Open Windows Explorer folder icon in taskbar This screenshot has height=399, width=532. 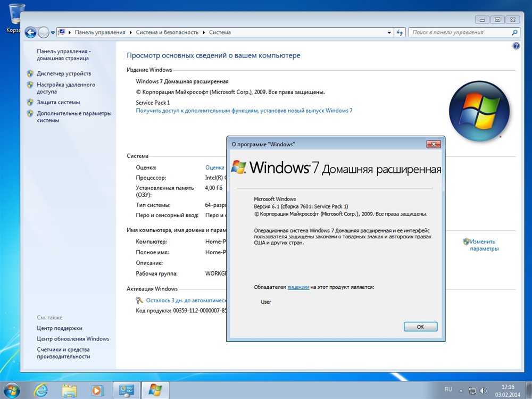click(69, 390)
